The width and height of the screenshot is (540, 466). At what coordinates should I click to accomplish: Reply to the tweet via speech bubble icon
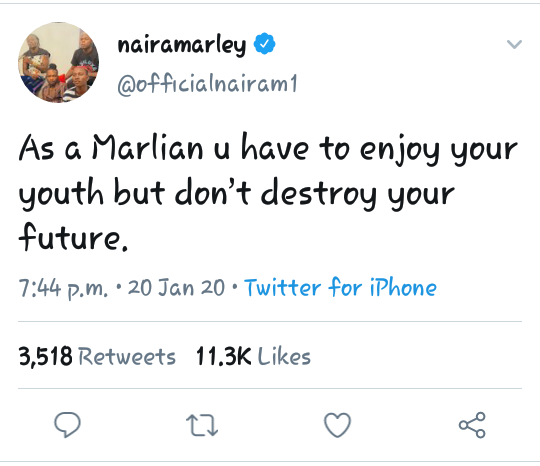68,424
